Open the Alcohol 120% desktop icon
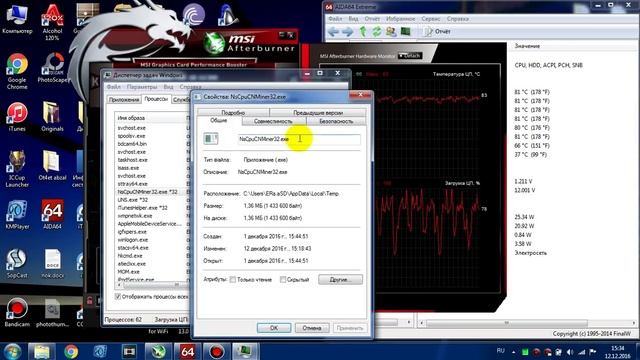 coord(52,22)
